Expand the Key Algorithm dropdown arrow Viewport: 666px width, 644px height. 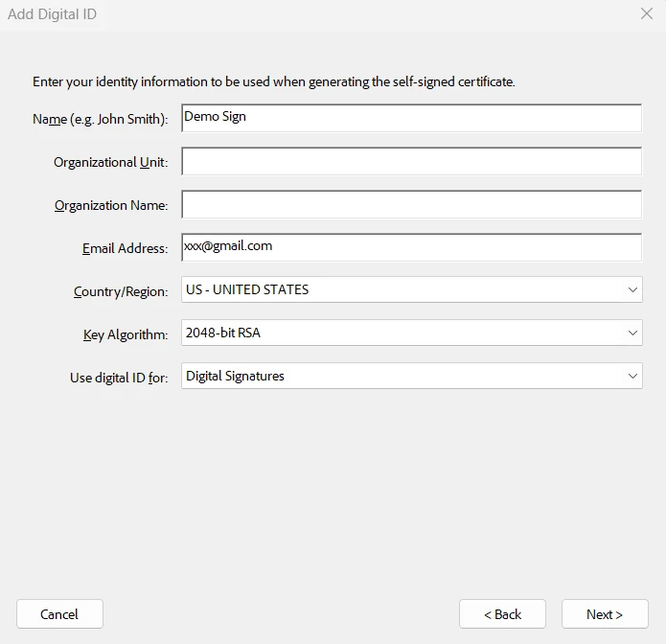pyautogui.click(x=632, y=333)
